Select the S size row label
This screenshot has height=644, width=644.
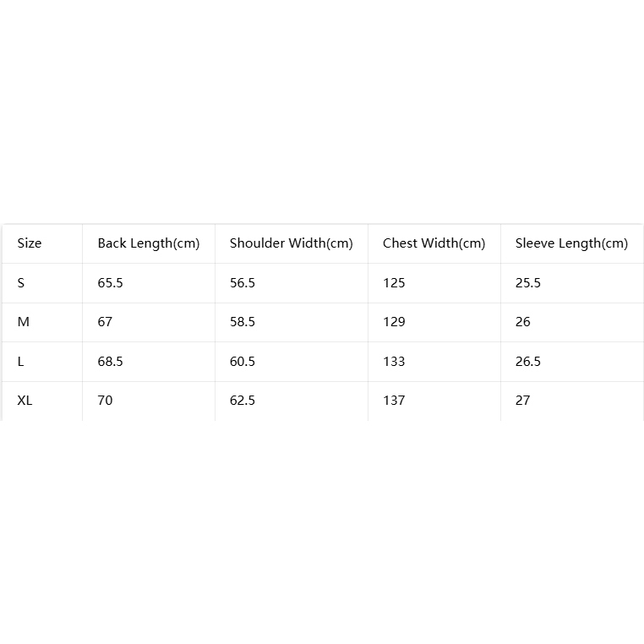[x=21, y=283]
